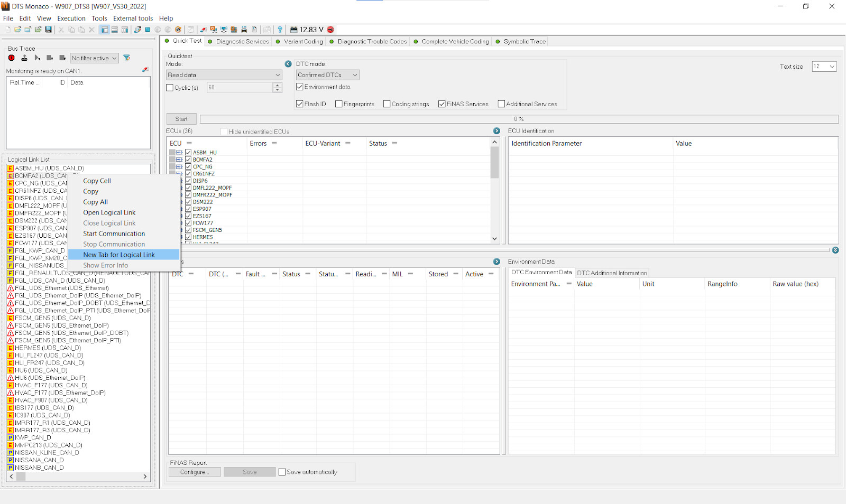Toggle the Save automatically checkbox
This screenshot has width=846, height=504.
point(282,472)
